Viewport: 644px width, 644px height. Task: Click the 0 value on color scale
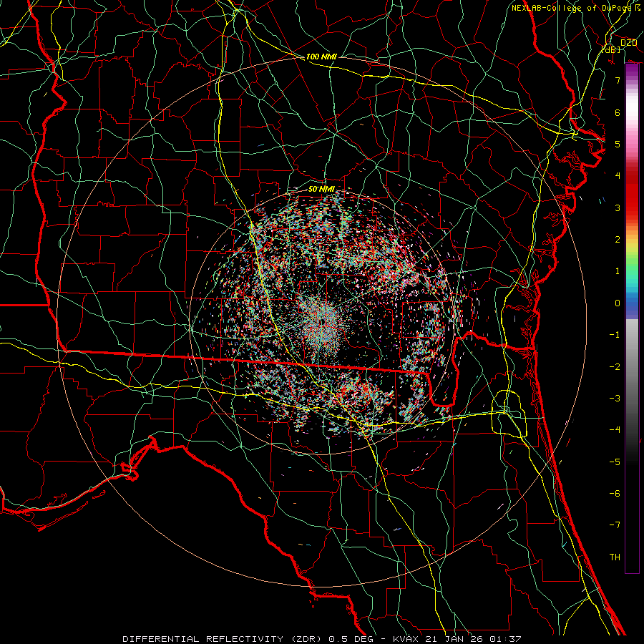tap(618, 303)
